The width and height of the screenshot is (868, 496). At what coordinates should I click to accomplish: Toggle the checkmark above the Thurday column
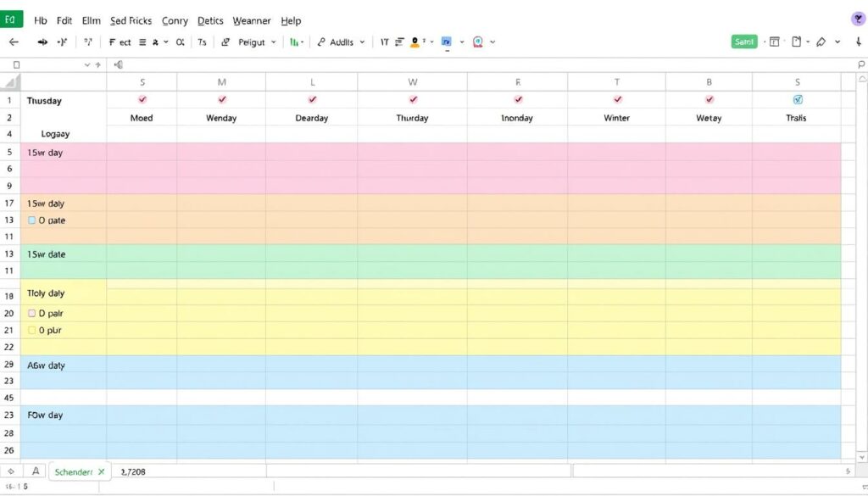pyautogui.click(x=413, y=100)
